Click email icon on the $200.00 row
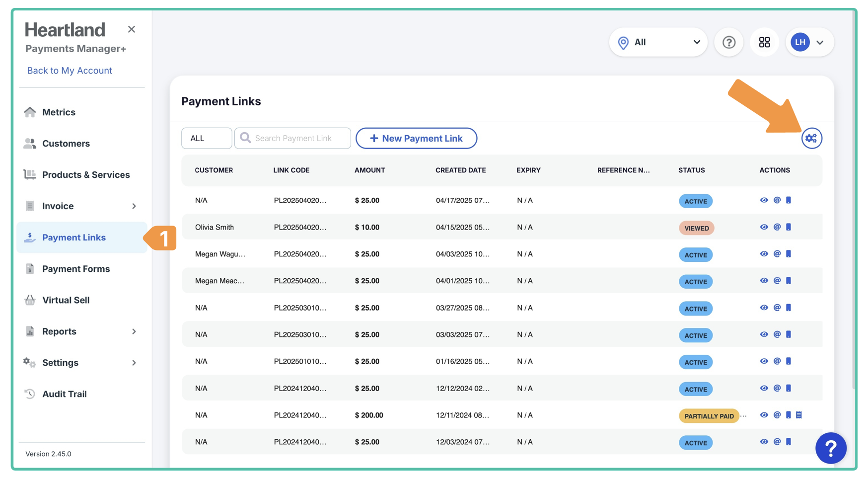Viewport: 868px width, 479px height. tap(777, 415)
